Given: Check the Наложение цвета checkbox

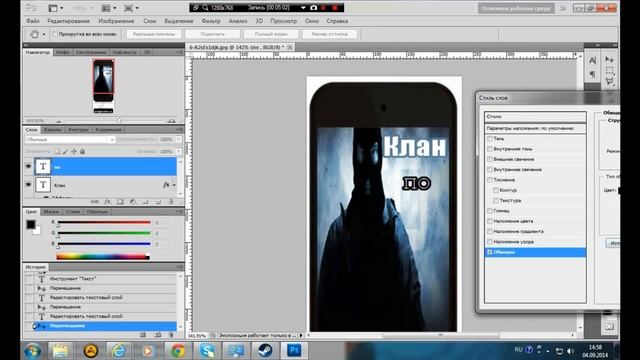Looking at the screenshot, I should point(490,221).
